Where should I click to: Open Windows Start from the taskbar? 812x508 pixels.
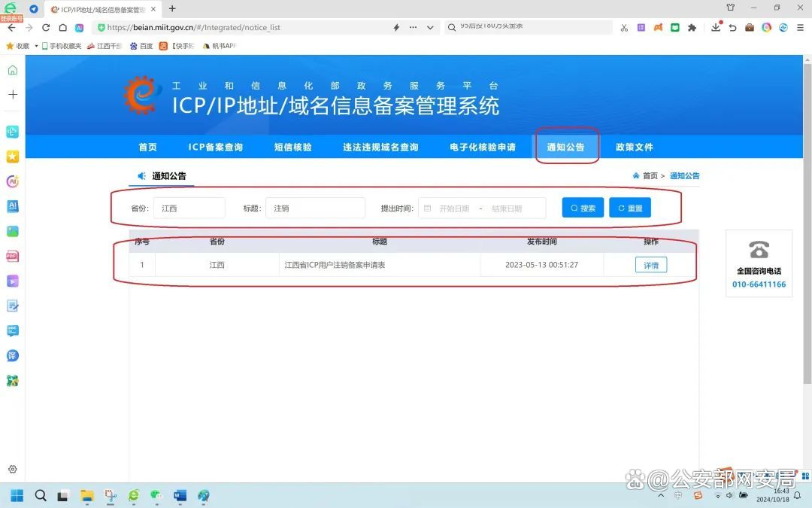tap(18, 495)
